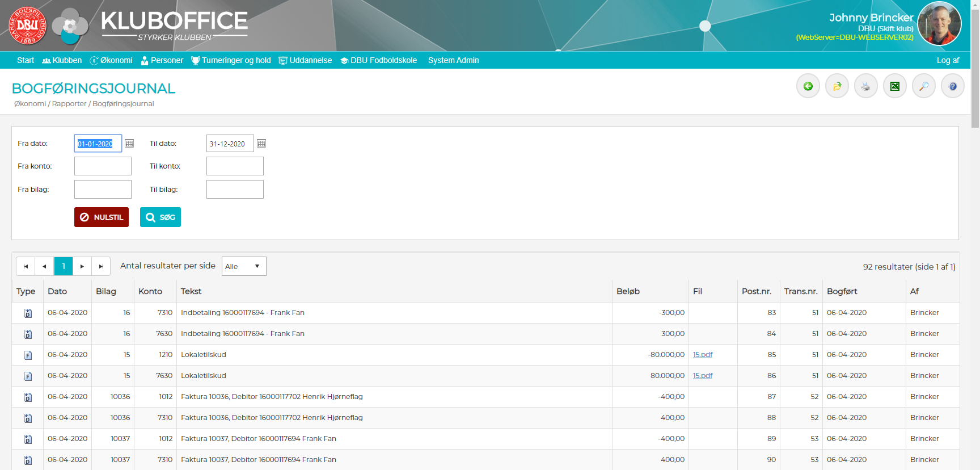
Task: Click the Excel export icon
Action: click(894, 86)
